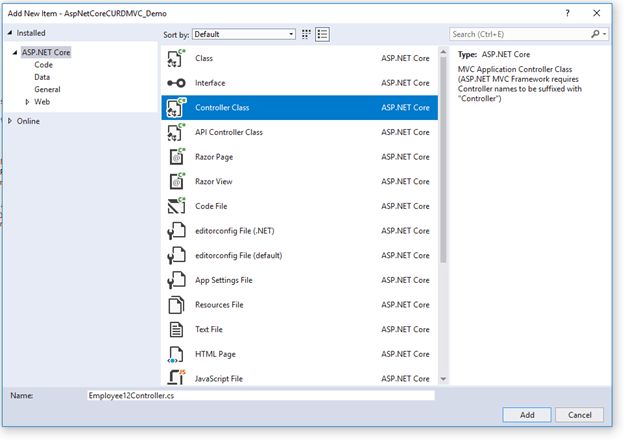Open the search options dropdown arrow

[605, 34]
